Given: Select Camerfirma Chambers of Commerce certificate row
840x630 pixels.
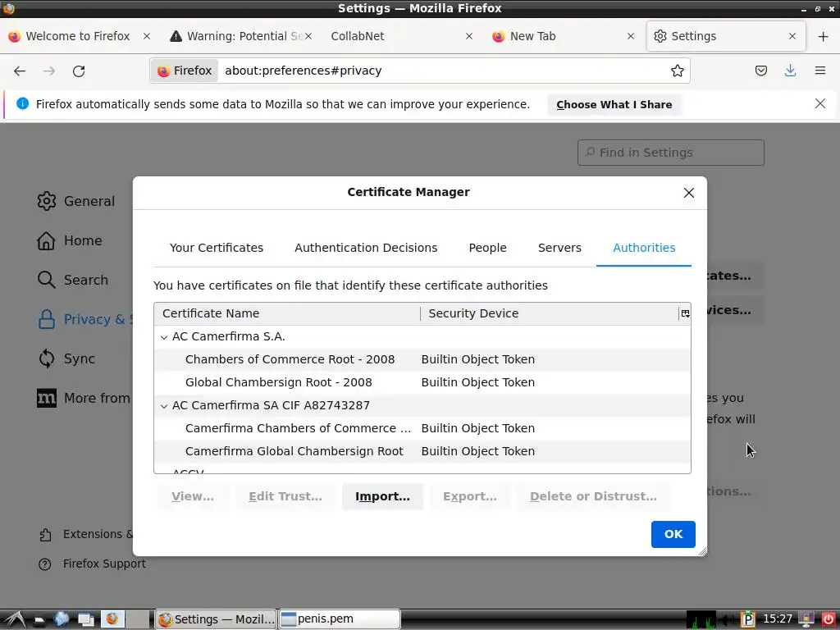Looking at the screenshot, I should [422, 428].
